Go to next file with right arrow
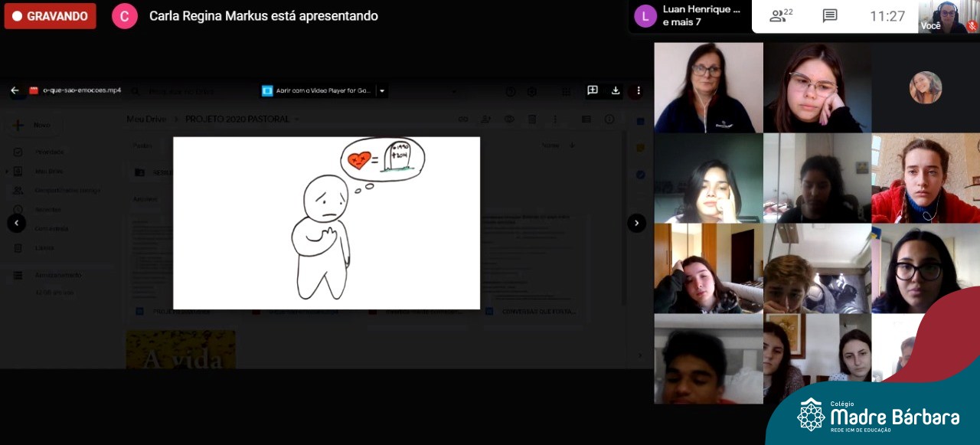The image size is (980, 445). (636, 223)
